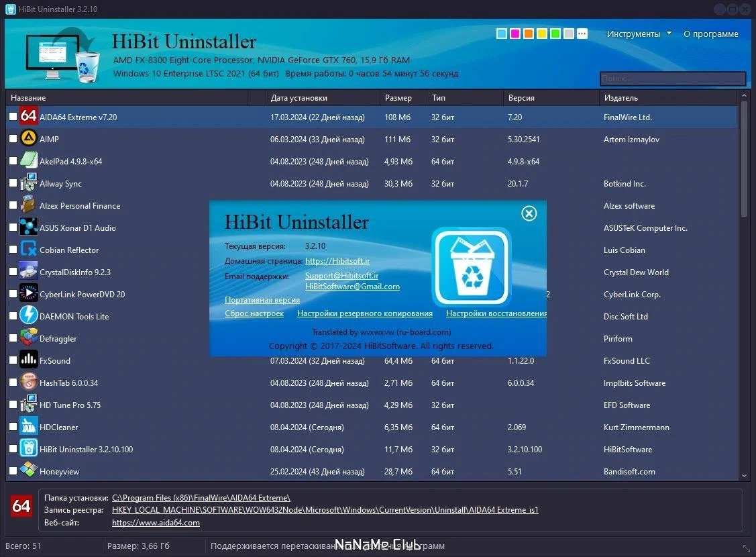Click the HDCleaner icon
Screen dimensions: 756x557
tap(28, 427)
